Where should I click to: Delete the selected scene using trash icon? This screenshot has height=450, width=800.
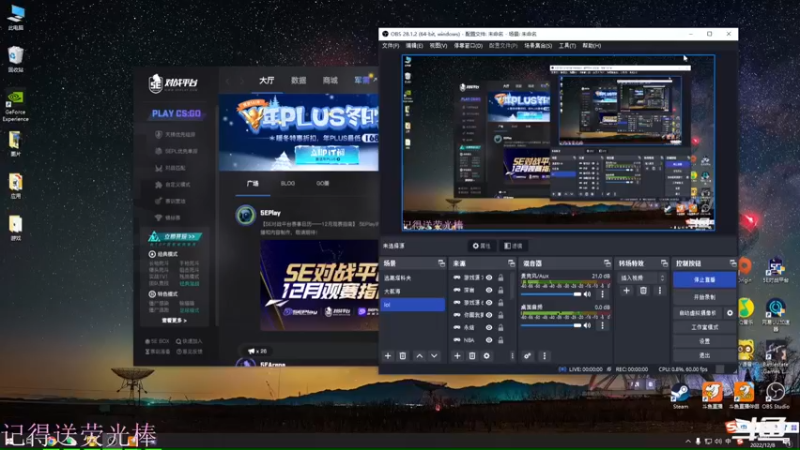pyautogui.click(x=403, y=356)
